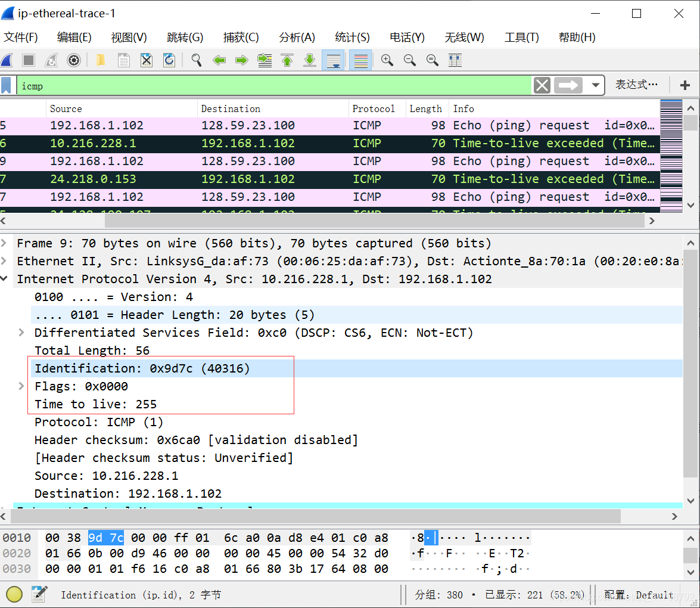
Task: Find a packet magnifier icon
Action: tap(197, 60)
